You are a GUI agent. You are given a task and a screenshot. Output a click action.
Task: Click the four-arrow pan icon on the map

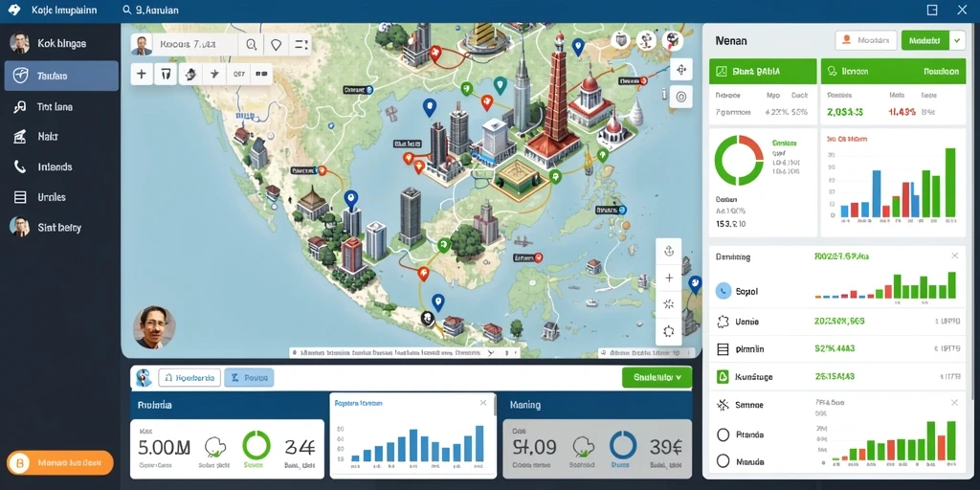pos(680,69)
